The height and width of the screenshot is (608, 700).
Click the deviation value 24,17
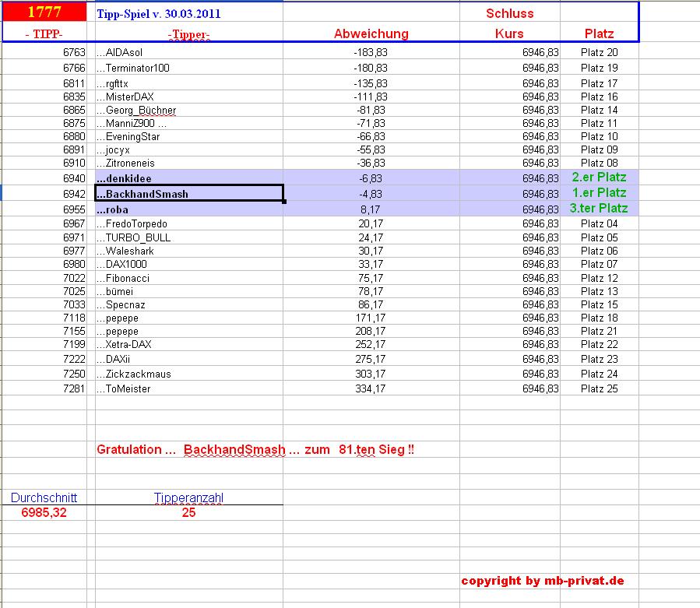tap(371, 237)
